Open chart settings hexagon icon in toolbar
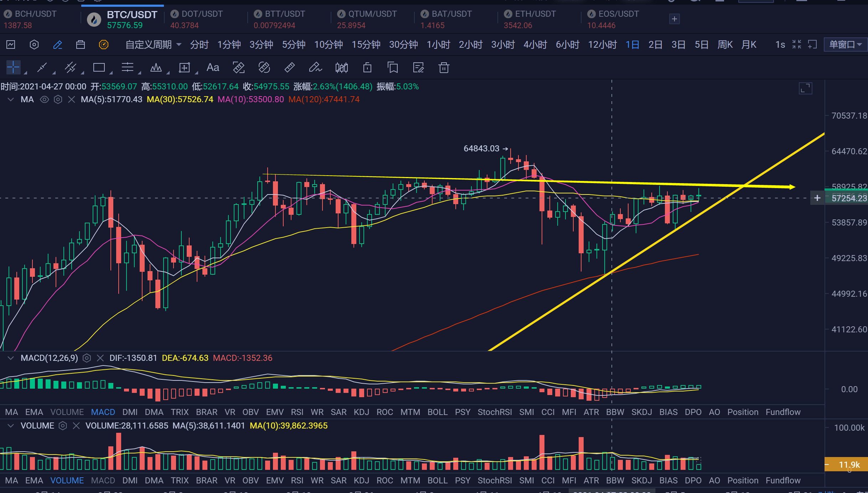Screen dimensions: 868x493 coord(34,45)
